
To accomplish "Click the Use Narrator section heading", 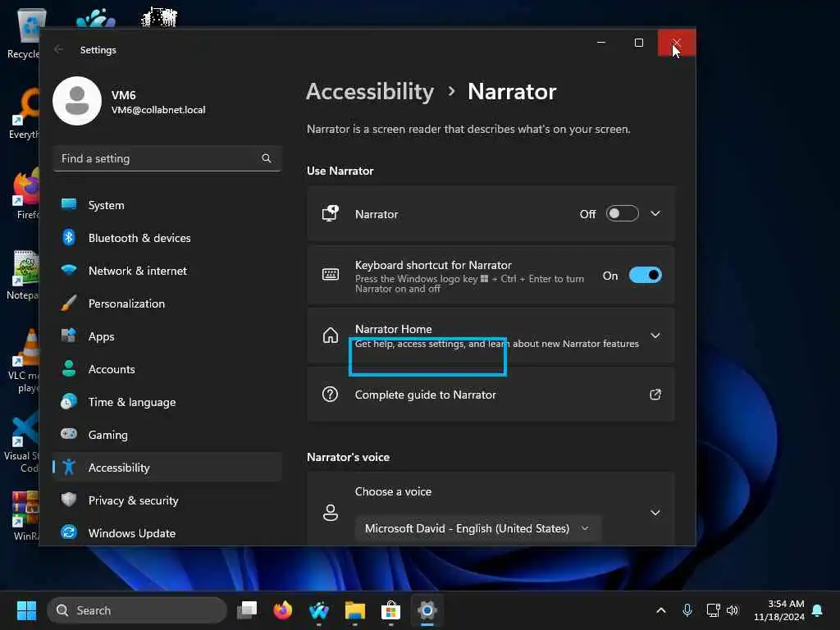I will pos(340,171).
